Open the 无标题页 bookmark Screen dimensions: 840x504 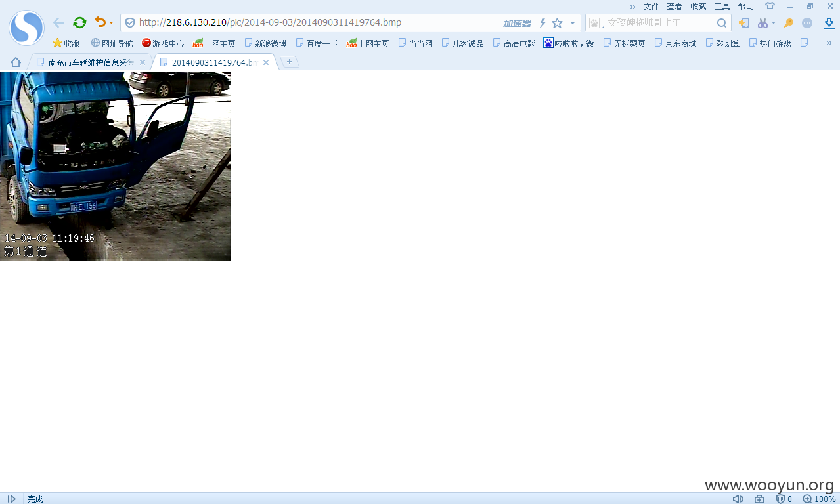(x=624, y=43)
